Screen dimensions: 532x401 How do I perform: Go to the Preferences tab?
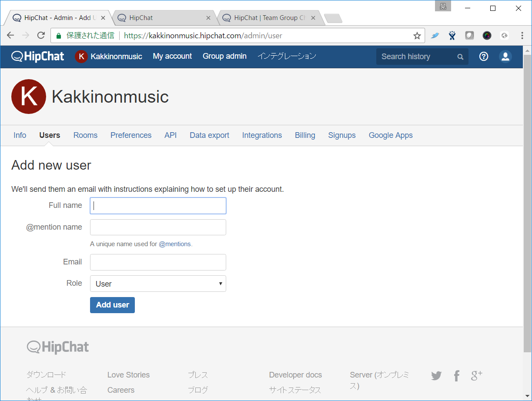tap(131, 135)
